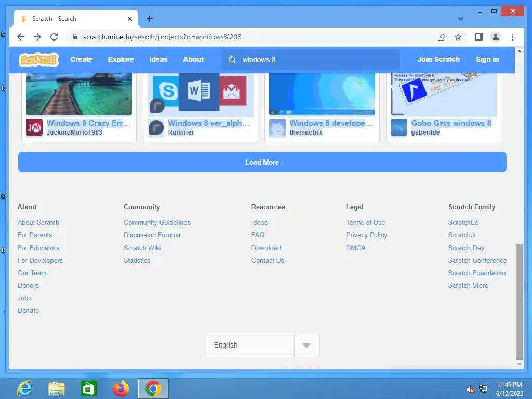Image resolution: width=532 pixels, height=399 pixels.
Task: Click the Chrome taskbar icon
Action: point(153,389)
